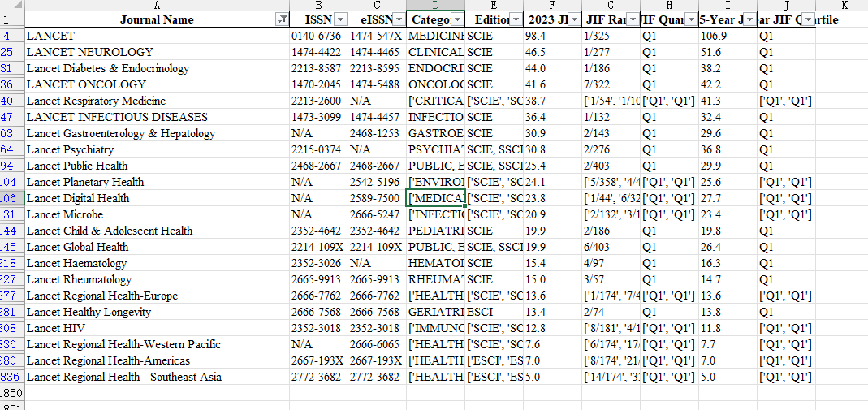Open the JIF Rank column filter dropdown
This screenshot has width=868, height=410.
tap(633, 20)
